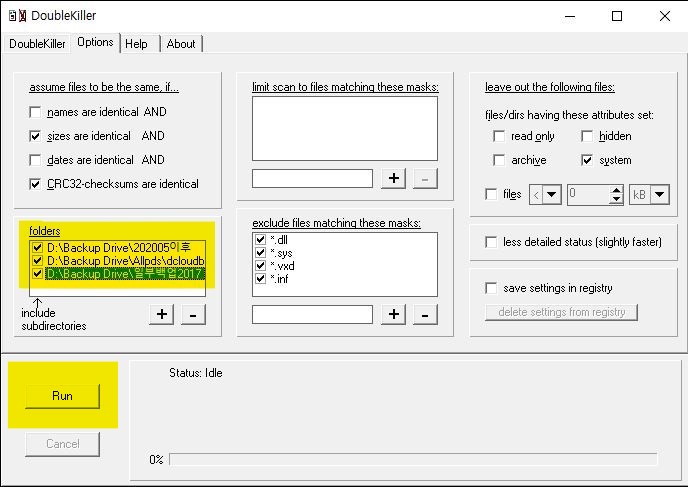Click the 0% progress bar
Screen dimensions: 688x487
413,459
